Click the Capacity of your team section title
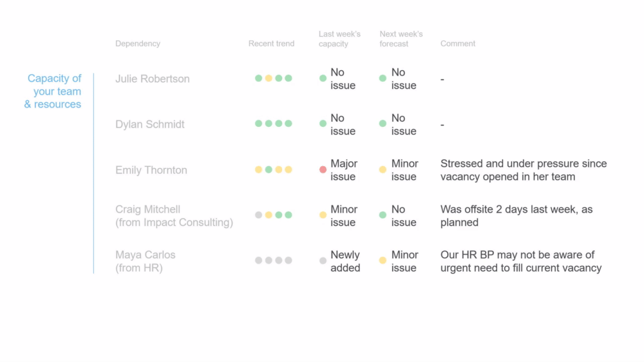644x362 pixels. (53, 91)
